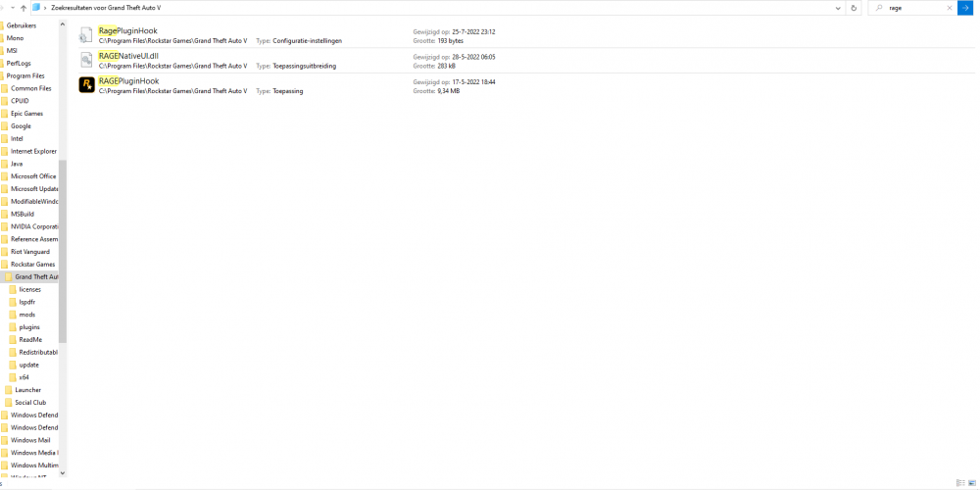Open the Mono folder in the sidebar
Viewport: 980px width, 490px height.
pos(15,38)
